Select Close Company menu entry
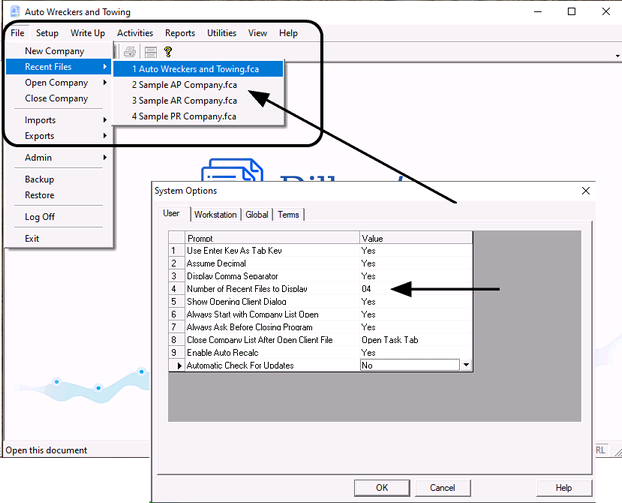The image size is (622, 503). click(x=60, y=98)
